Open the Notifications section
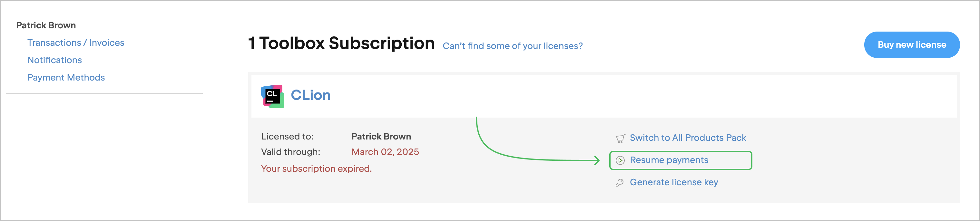Screen dimensions: 980x221 tap(54, 60)
